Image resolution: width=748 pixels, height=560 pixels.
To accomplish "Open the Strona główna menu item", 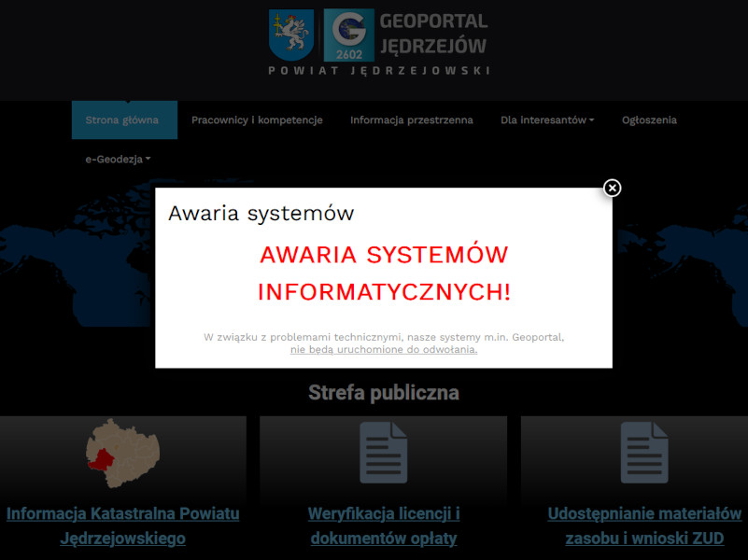I will (124, 119).
